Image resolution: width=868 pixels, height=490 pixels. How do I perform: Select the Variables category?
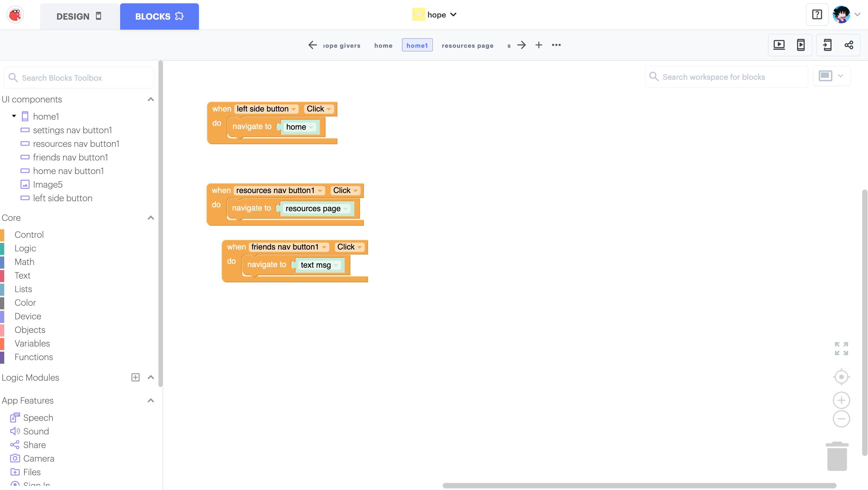(x=32, y=343)
